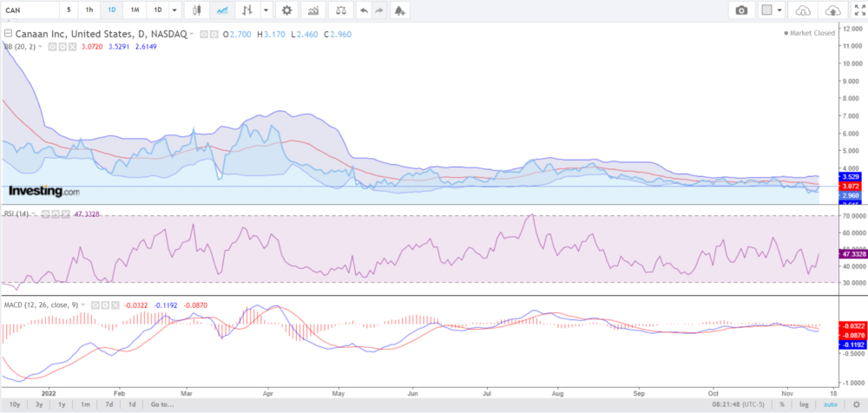Open the bar style dropdown arrow
The height and width of the screenshot is (413, 868).
[266, 10]
